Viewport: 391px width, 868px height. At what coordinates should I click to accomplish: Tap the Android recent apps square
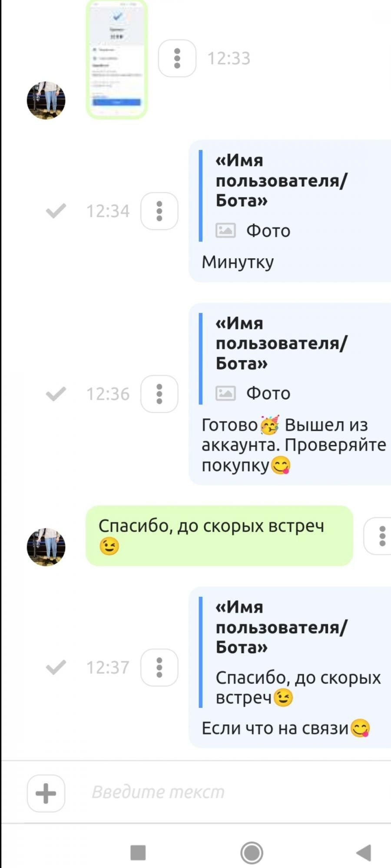click(x=138, y=853)
